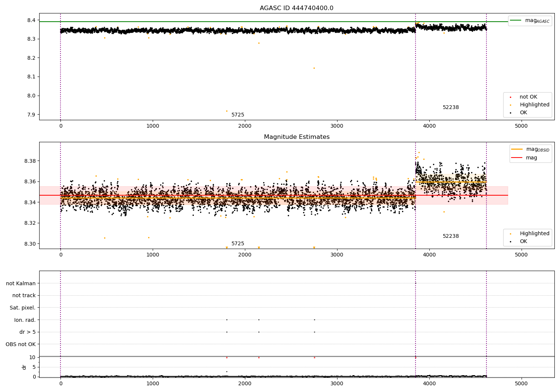Click the '8.34' tick label on middle plot
This screenshot has height=392, width=560.
point(30,202)
